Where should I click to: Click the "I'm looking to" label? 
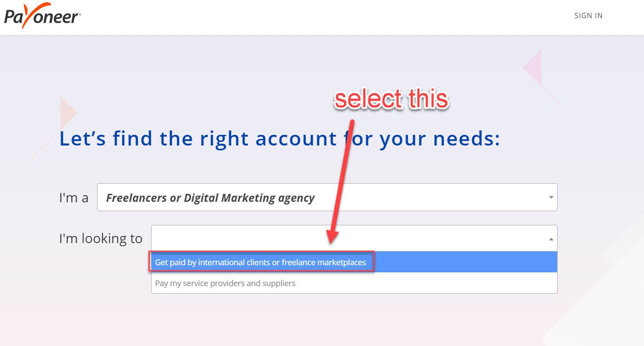click(101, 239)
